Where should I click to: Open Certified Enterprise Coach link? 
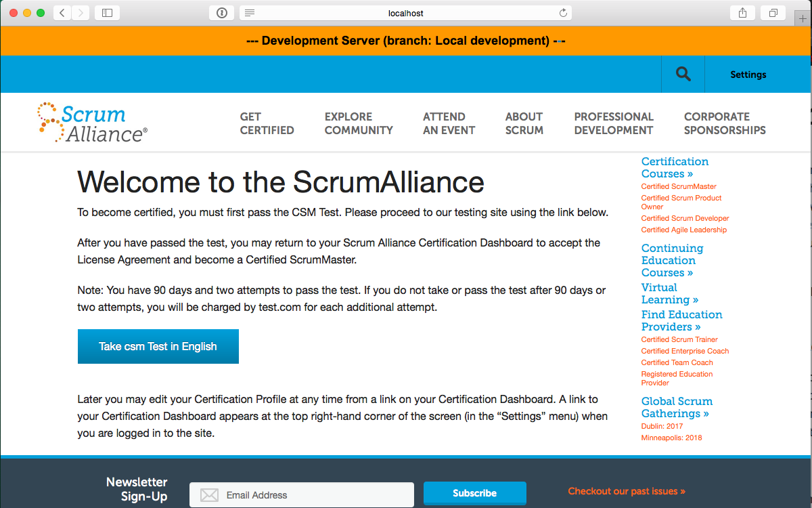pos(685,351)
